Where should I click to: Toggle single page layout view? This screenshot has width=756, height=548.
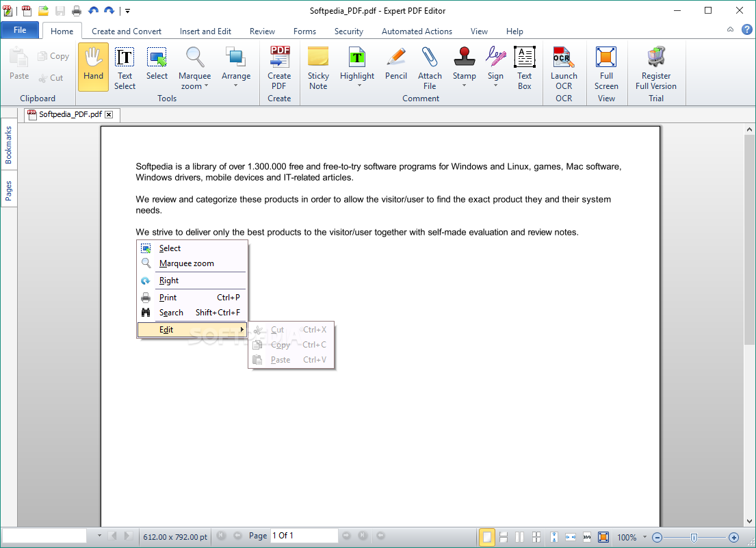(487, 537)
